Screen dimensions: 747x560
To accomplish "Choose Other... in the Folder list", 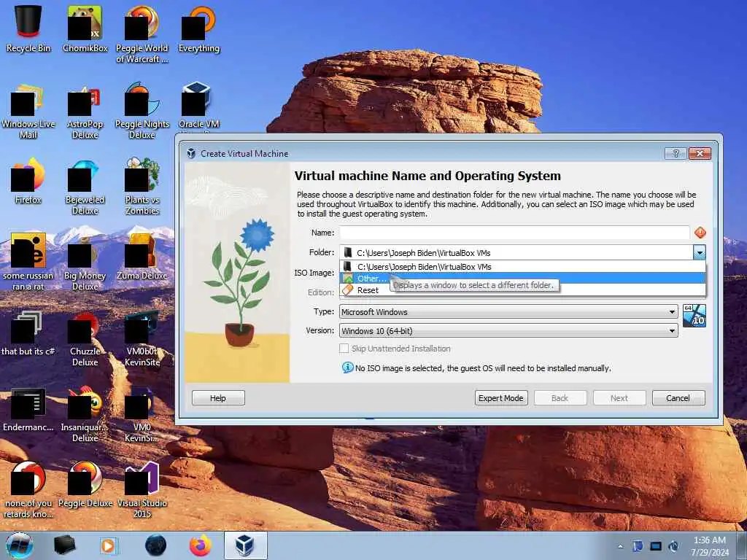I will 522,278.
